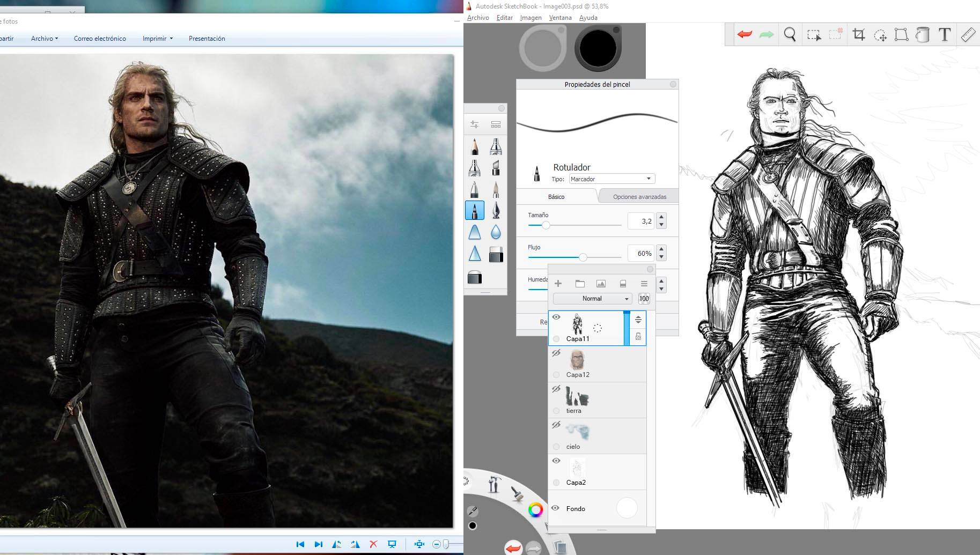Image resolution: width=980 pixels, height=555 pixels.
Task: Open the Brush settings sliders icon
Action: click(474, 124)
